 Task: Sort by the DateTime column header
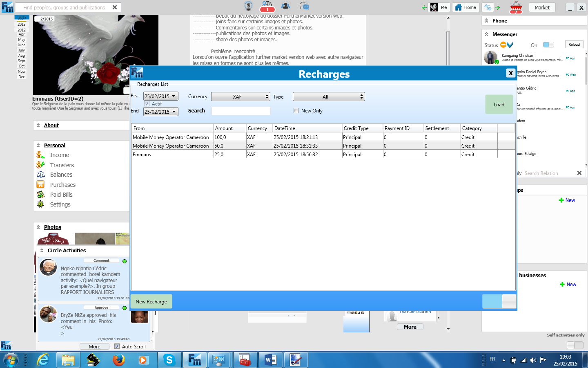(x=307, y=128)
